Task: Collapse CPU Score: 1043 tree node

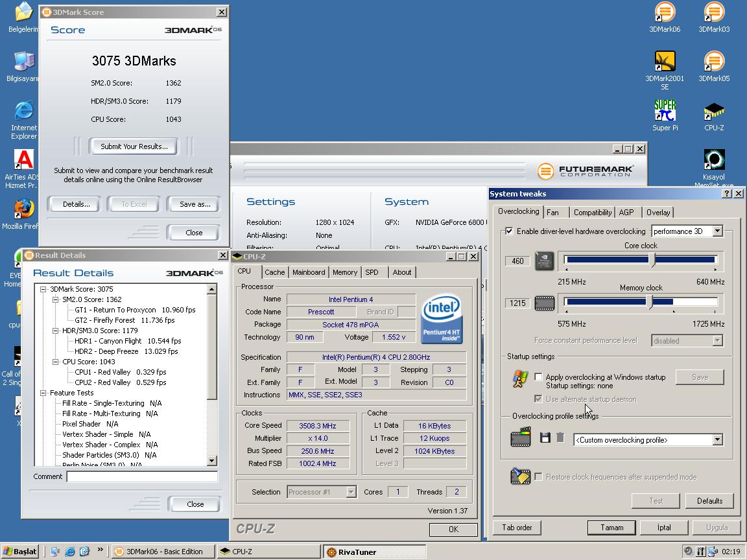Action: [55, 362]
